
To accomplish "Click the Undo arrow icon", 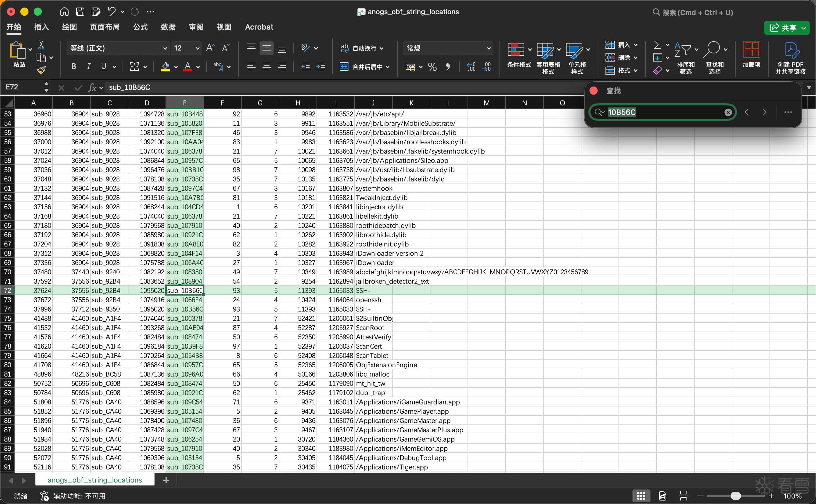I will click(x=111, y=12).
